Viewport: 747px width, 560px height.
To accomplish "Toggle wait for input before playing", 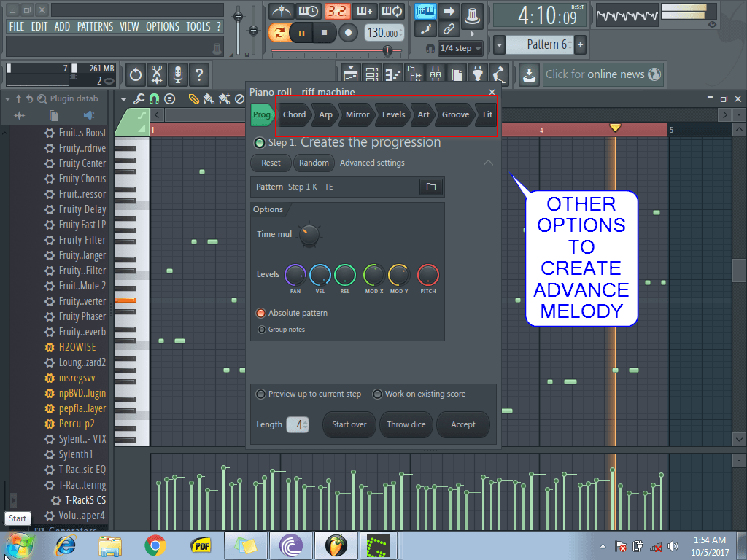I will 309,11.
